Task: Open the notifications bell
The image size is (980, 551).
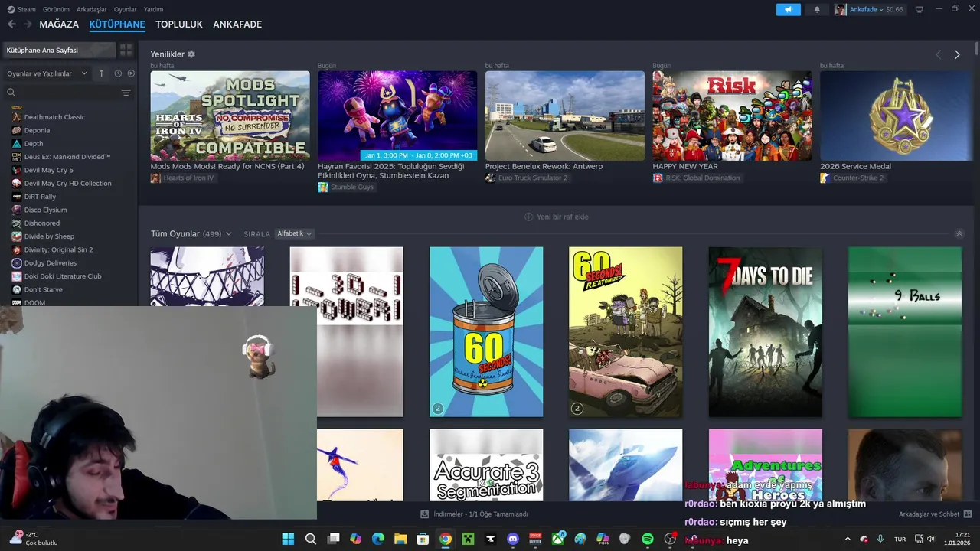Action: (x=817, y=9)
